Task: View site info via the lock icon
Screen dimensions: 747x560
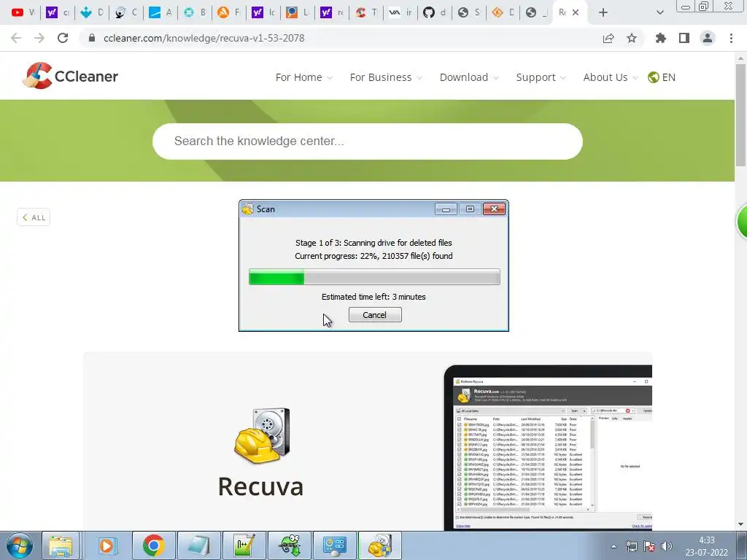Action: [92, 38]
